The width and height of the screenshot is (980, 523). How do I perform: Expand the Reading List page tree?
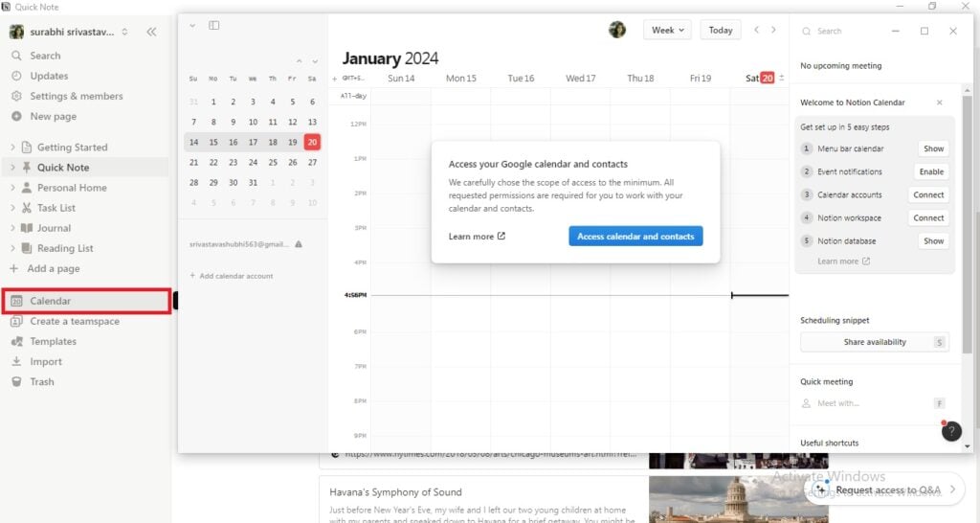(12, 248)
